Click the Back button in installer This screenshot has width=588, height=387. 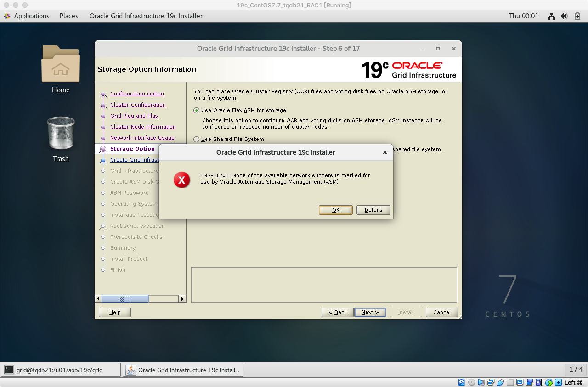click(x=338, y=312)
